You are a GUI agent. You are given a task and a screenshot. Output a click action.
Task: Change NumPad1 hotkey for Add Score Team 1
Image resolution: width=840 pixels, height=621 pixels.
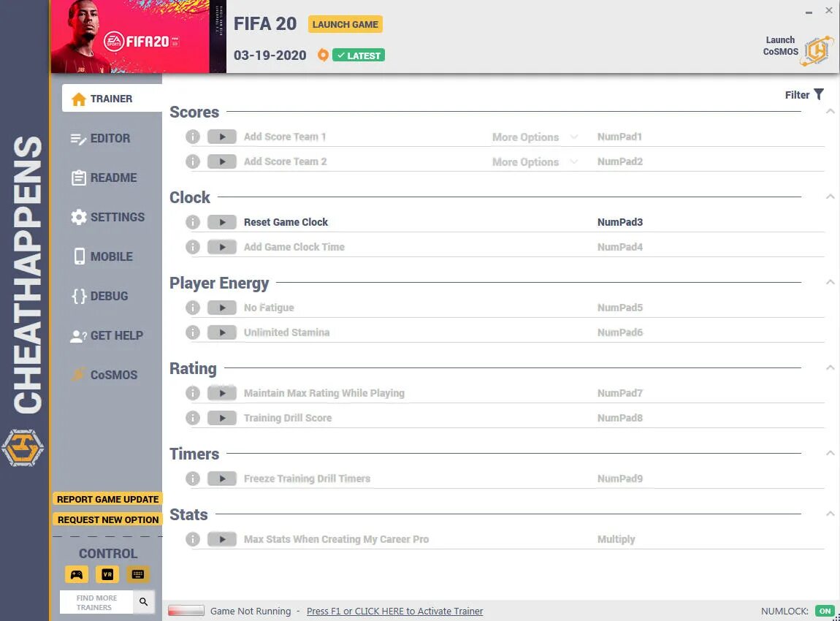click(x=620, y=137)
